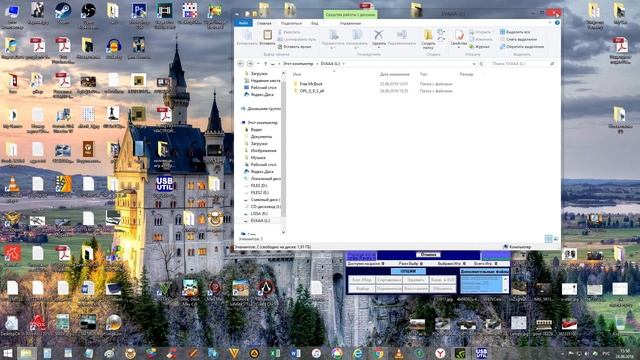Open Quick Access Toolbar customize dropdown
Image resolution: width=640 pixels, height=360 pixels.
[260, 14]
